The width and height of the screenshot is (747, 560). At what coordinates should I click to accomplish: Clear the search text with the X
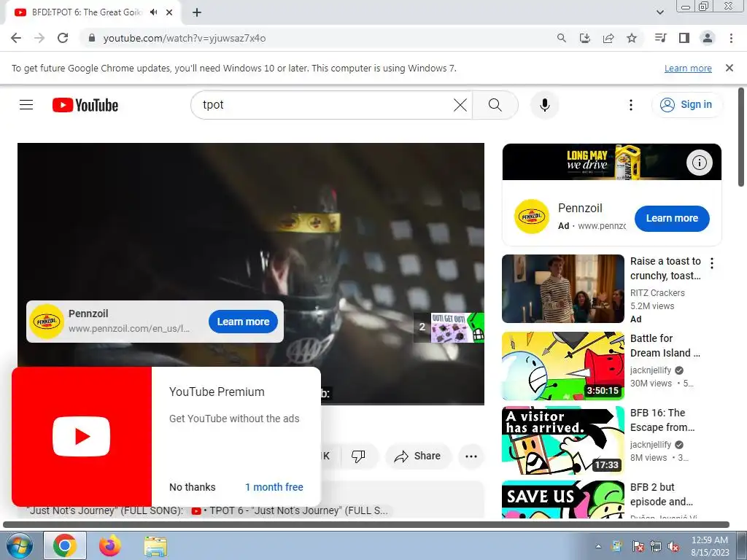(x=460, y=105)
